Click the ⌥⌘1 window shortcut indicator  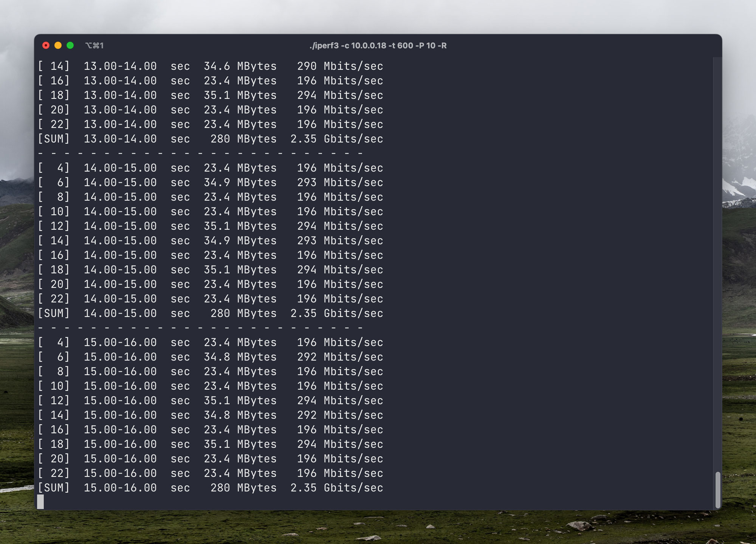pos(94,46)
